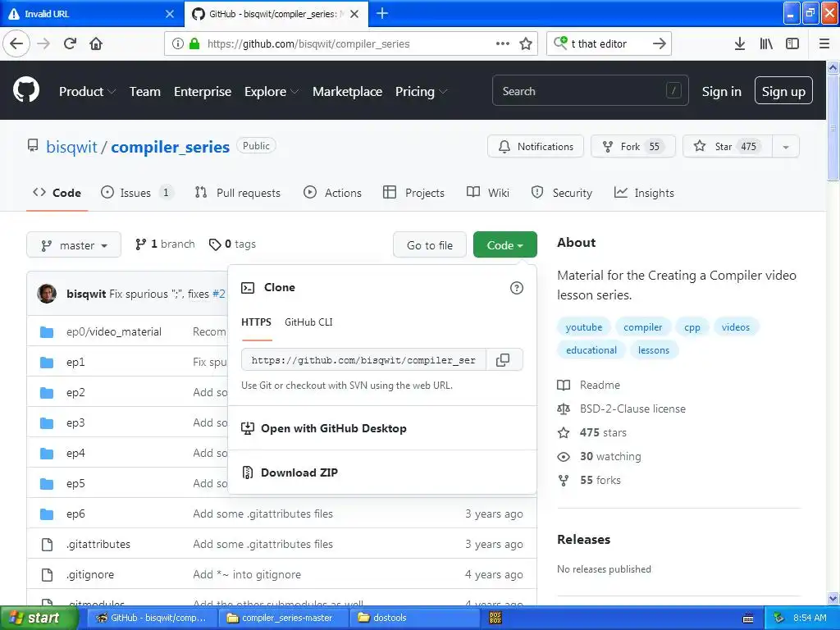Viewport: 840px width, 630px height.
Task: Click the search go arrow in search bar
Action: [660, 43]
